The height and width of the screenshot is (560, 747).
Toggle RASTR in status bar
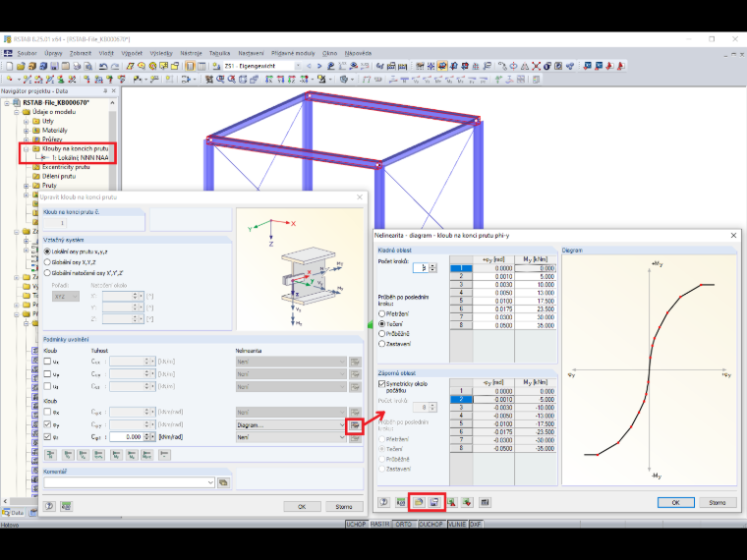click(379, 524)
